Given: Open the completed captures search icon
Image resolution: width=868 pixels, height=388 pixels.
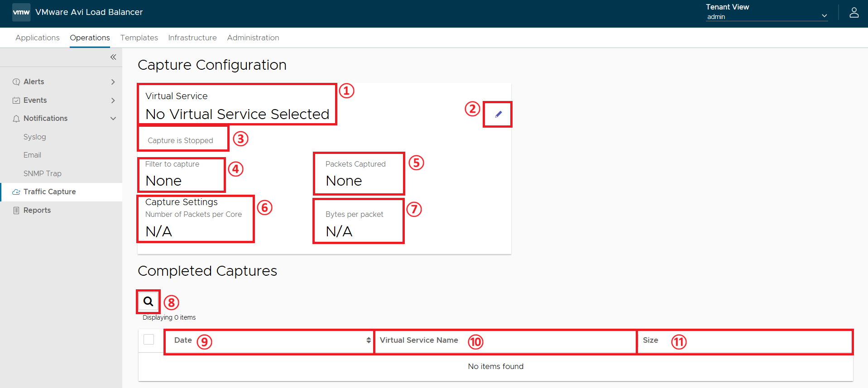Looking at the screenshot, I should click(x=148, y=301).
